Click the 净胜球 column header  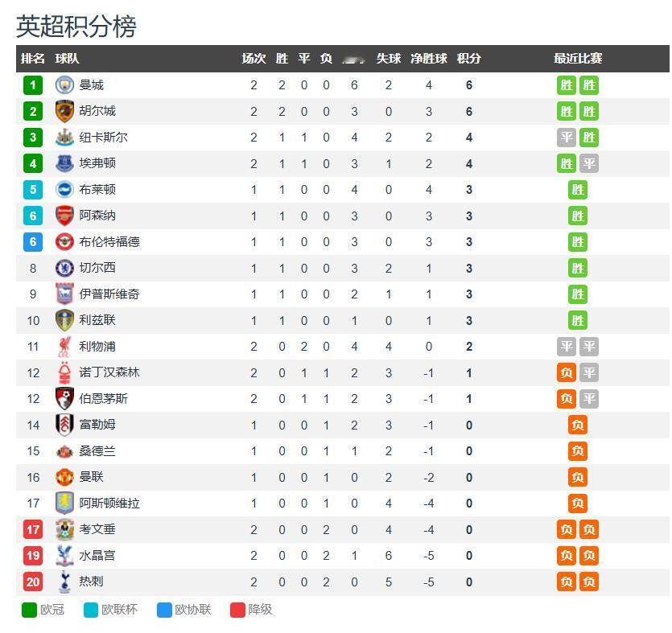[x=429, y=58]
